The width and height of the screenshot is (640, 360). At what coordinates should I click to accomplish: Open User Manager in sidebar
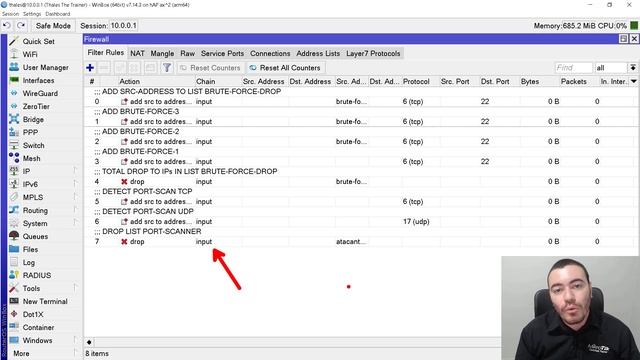45,67
